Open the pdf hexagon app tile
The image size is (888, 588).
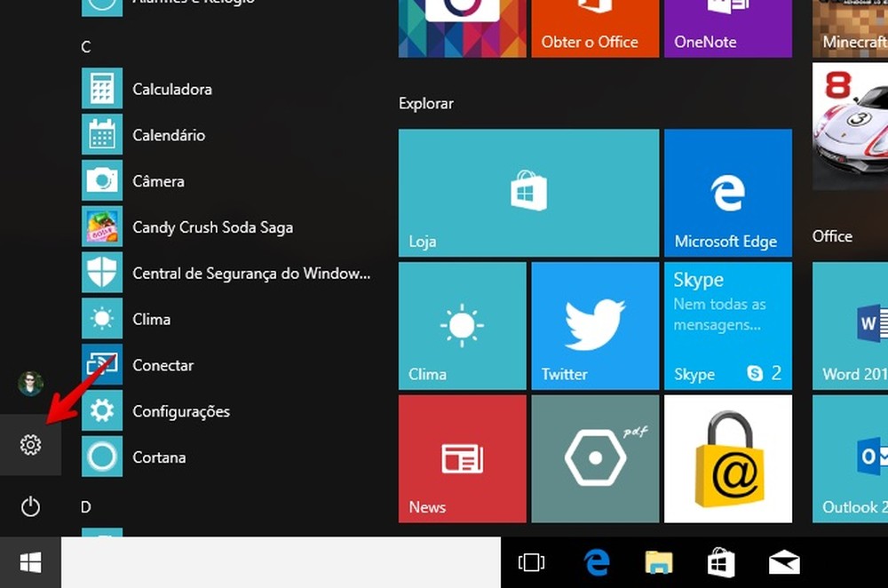(x=595, y=459)
